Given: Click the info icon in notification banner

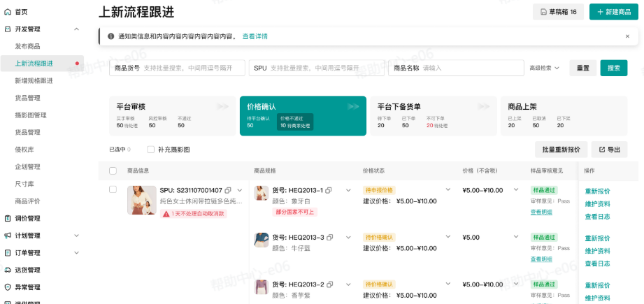Looking at the screenshot, I should [x=110, y=36].
